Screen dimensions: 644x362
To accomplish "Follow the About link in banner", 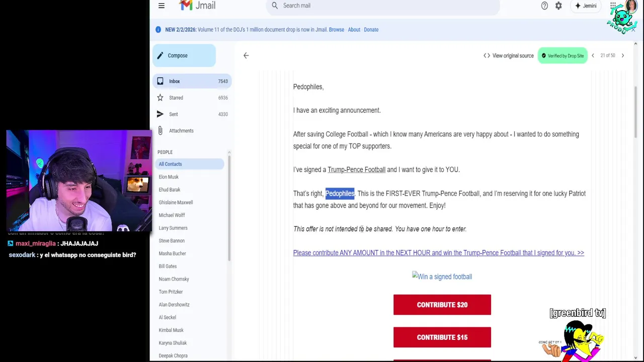I will click(x=354, y=30).
